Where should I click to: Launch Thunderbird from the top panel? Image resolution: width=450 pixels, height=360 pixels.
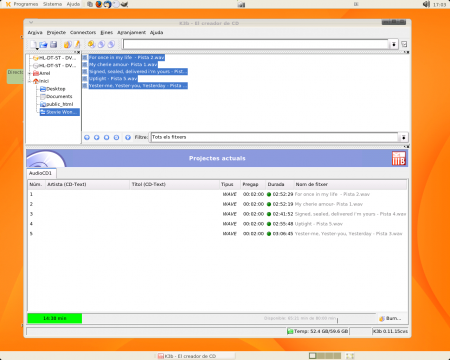107,4
